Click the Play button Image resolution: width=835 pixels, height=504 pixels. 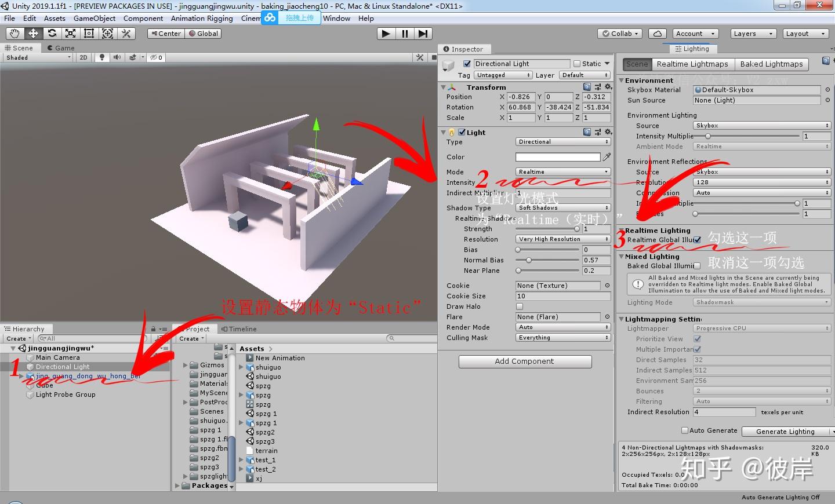[386, 34]
